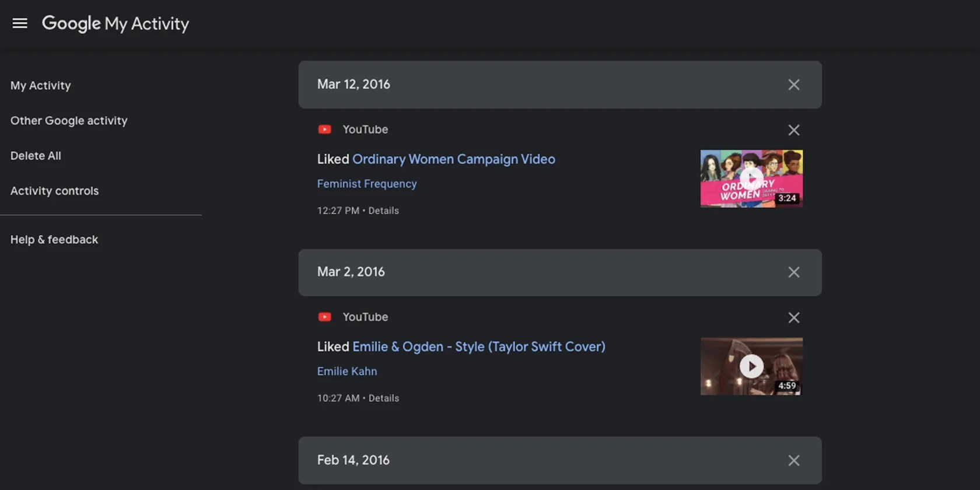The width and height of the screenshot is (980, 490).
Task: Delete all activity from Mar 12, 2016
Action: [x=794, y=85]
